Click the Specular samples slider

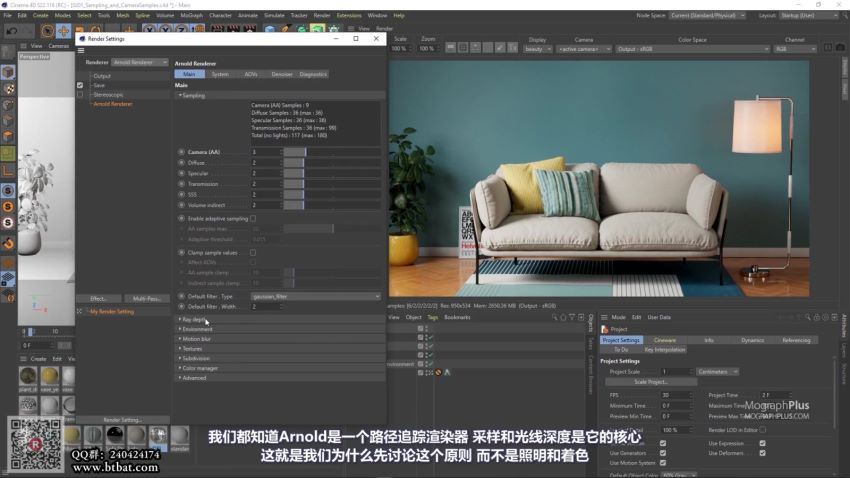click(332, 173)
